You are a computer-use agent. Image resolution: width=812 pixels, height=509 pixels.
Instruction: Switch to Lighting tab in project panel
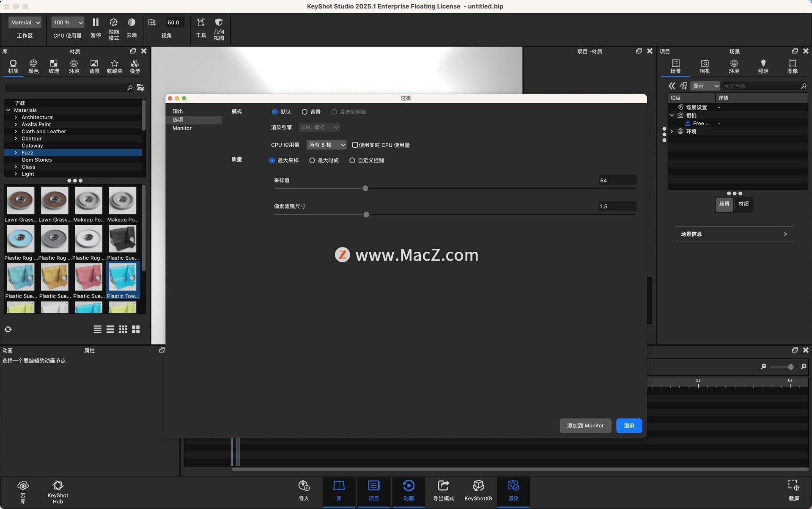click(763, 66)
